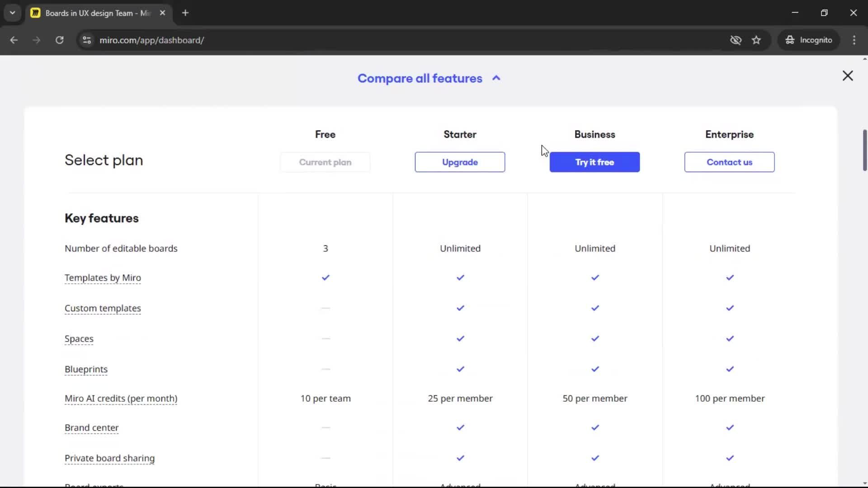This screenshot has height=488, width=868.
Task: Click the Compare all features heading
Action: [x=420, y=78]
